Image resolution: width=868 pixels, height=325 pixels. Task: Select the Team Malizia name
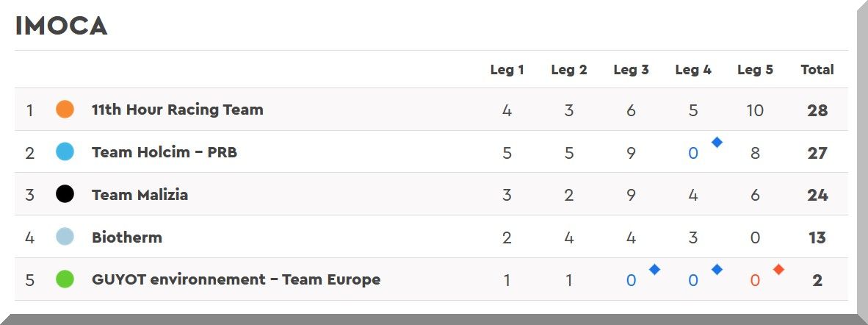(x=140, y=195)
